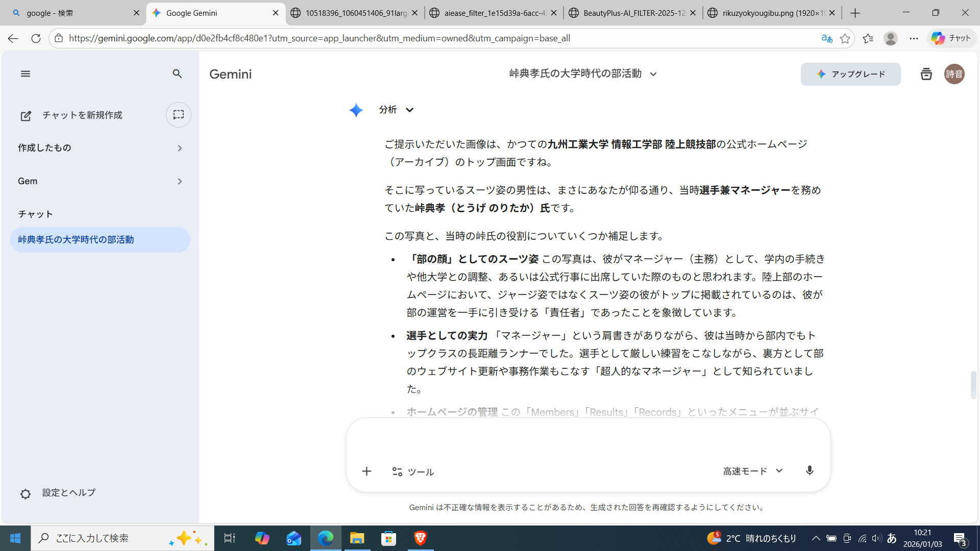
Task: Expand the 分析 analysis chevron
Action: tap(409, 110)
